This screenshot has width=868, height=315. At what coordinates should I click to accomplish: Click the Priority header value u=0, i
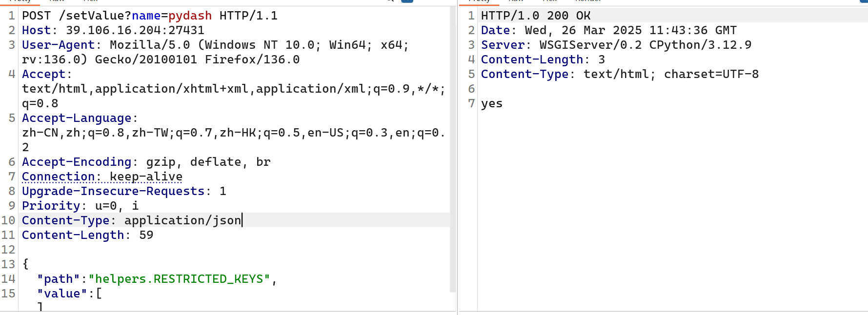point(117,206)
